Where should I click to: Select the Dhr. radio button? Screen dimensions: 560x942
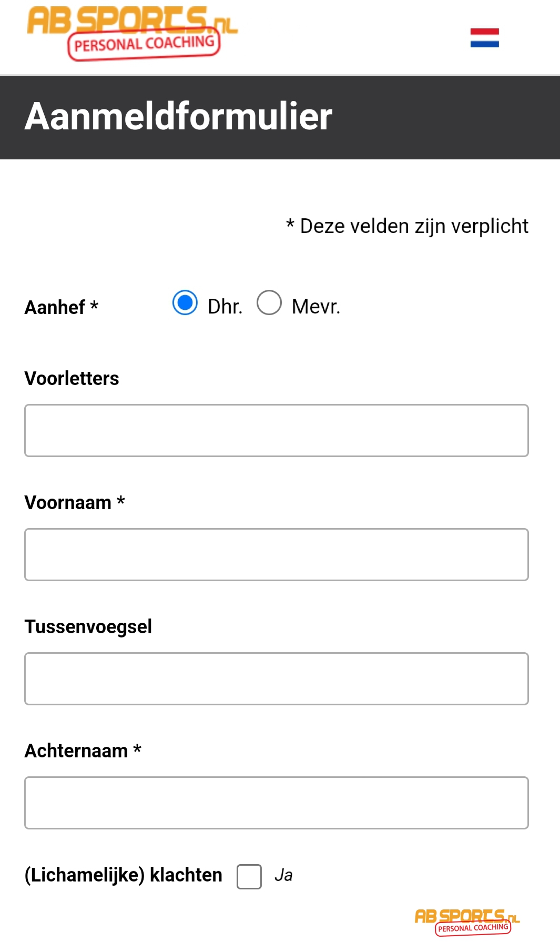click(x=185, y=303)
